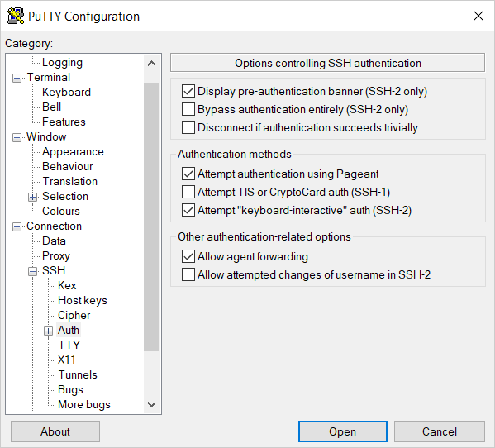
Task: Click the Cancel button
Action: click(x=440, y=431)
